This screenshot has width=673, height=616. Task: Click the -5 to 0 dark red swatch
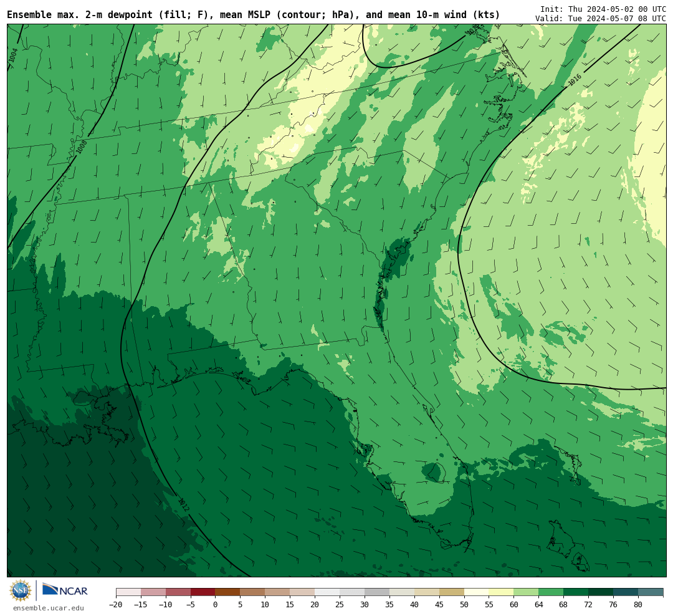(203, 592)
